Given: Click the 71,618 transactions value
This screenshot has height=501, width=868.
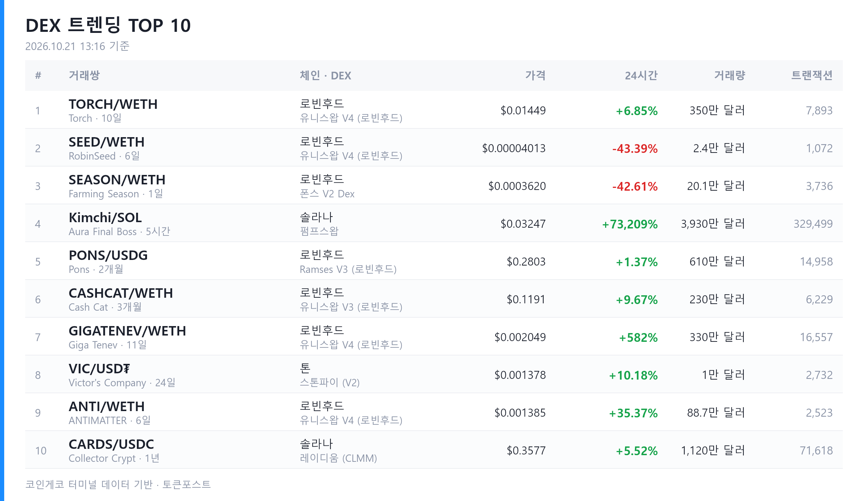Looking at the screenshot, I should click(x=816, y=451).
